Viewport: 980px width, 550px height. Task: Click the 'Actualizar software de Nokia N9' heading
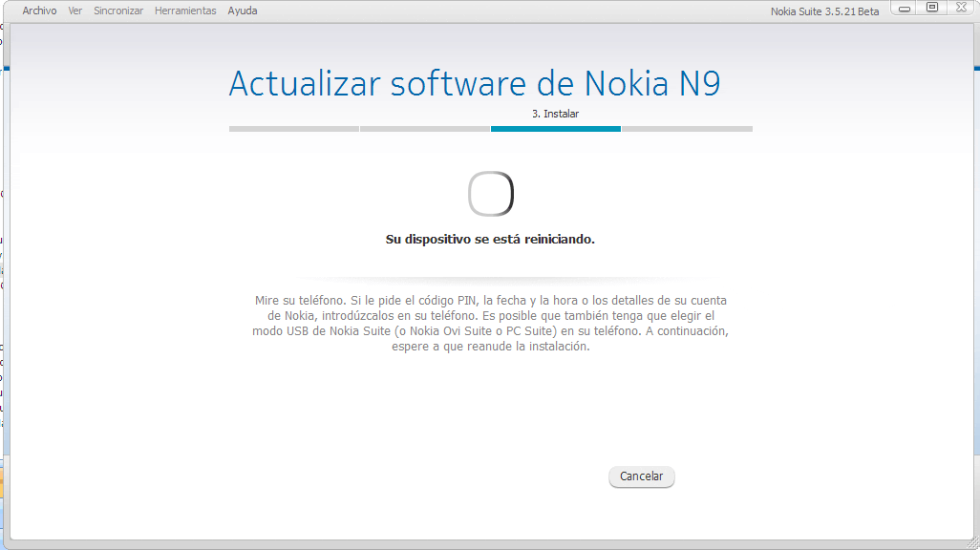click(x=475, y=84)
